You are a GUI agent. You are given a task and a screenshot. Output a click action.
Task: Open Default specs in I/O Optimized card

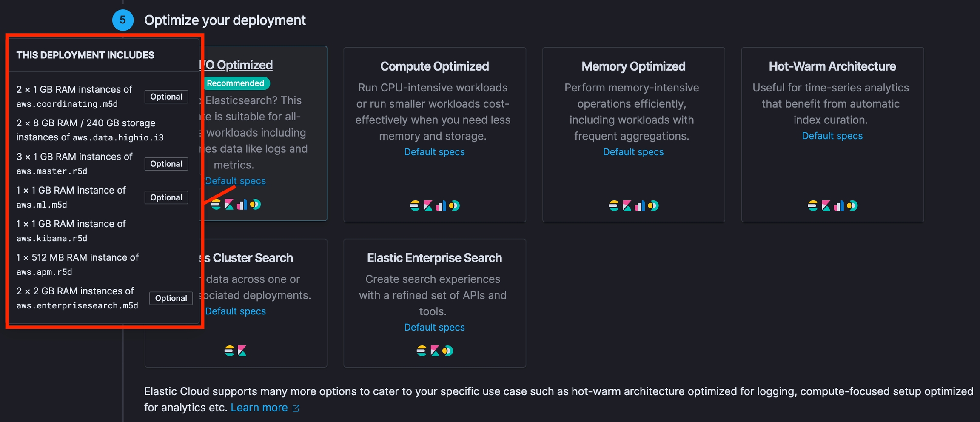click(x=235, y=181)
